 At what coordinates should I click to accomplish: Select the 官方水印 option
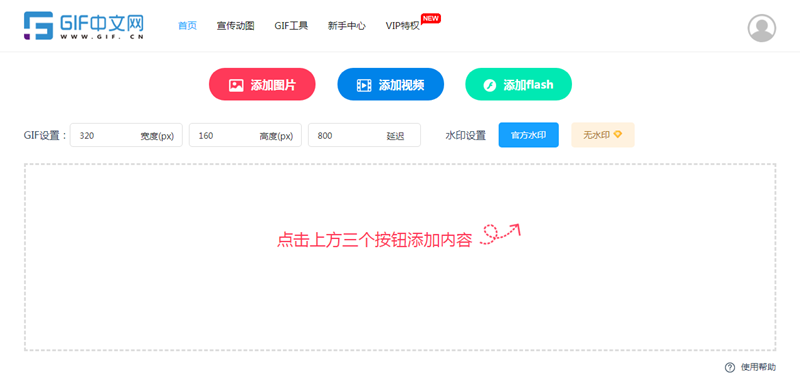[x=529, y=135]
